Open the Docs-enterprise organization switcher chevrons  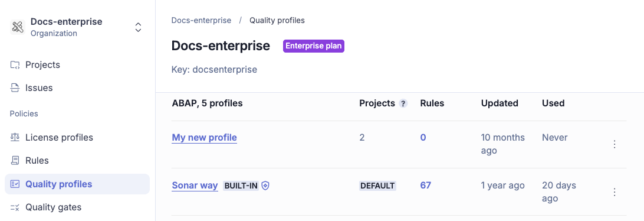pos(139,27)
